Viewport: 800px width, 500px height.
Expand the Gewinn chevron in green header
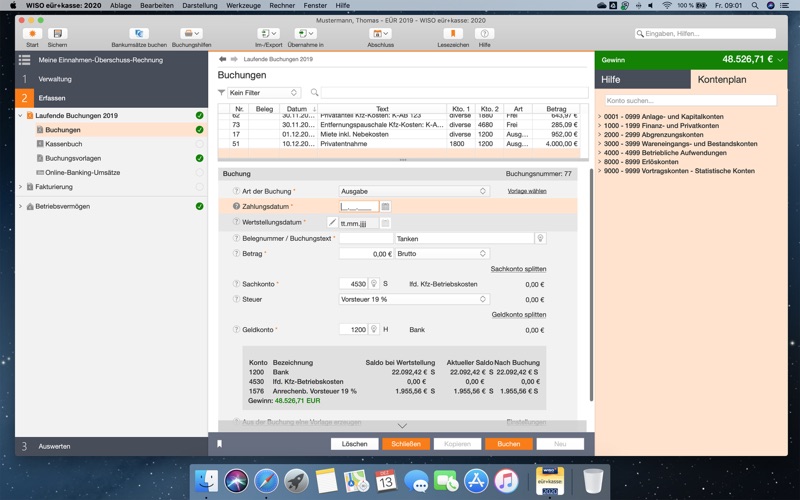pyautogui.click(x=781, y=60)
